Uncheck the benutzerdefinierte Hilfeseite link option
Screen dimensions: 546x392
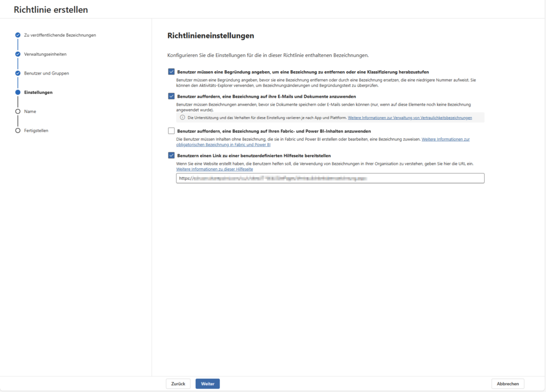172,154
